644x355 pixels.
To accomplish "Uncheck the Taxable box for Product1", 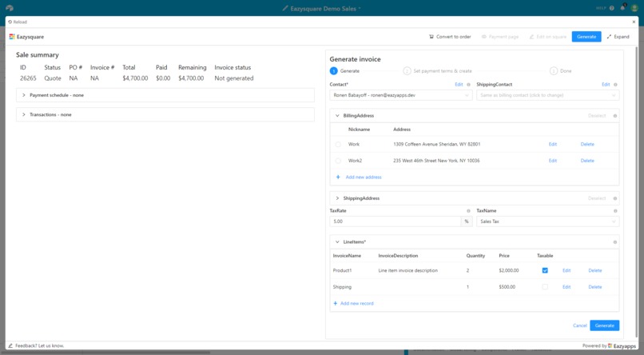I will click(x=545, y=270).
